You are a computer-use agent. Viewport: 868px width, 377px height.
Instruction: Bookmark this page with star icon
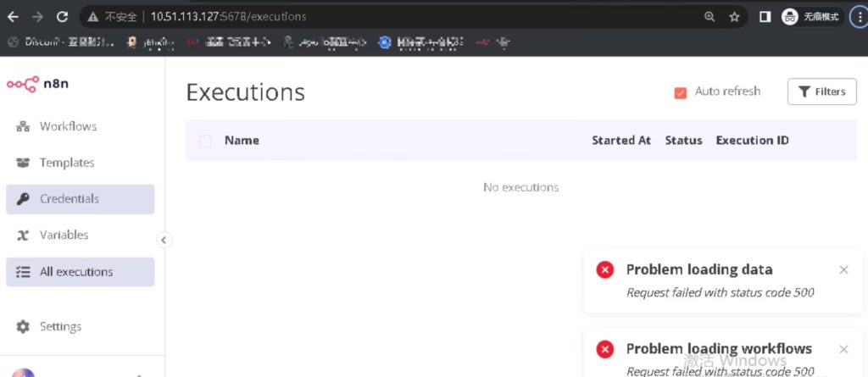[x=734, y=16]
